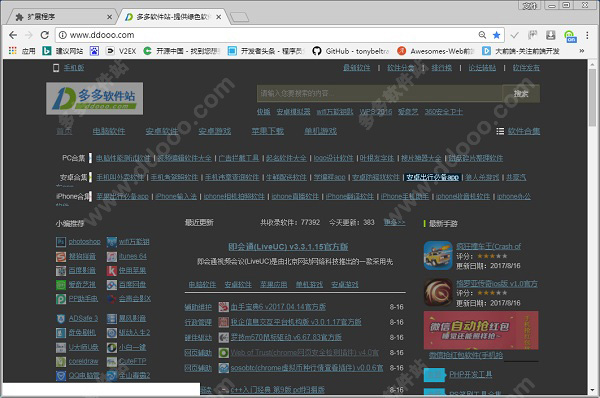Click the iTunes 64 music icon

pos(112,256)
